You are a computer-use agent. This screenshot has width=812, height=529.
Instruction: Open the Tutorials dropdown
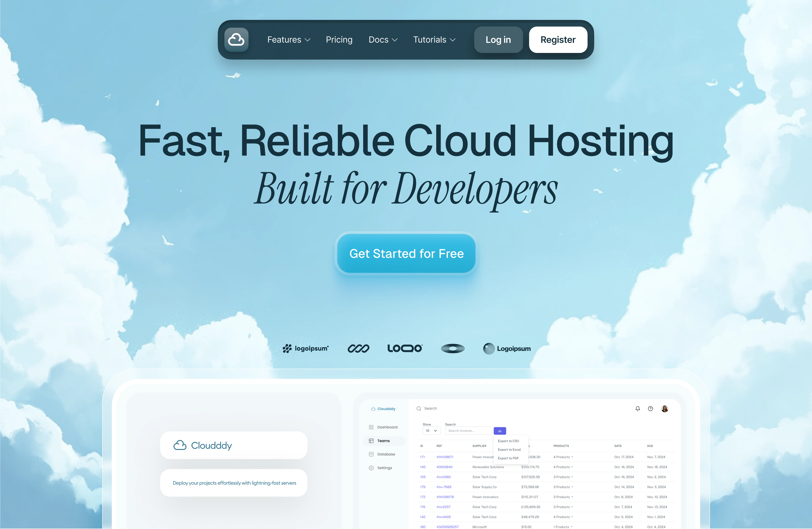(434, 40)
